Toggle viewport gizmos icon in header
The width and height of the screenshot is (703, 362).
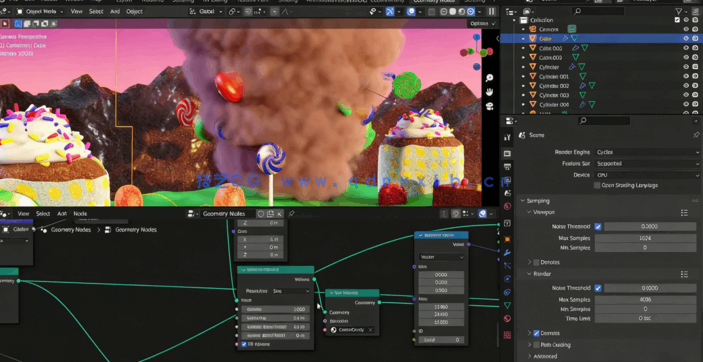coord(390,12)
